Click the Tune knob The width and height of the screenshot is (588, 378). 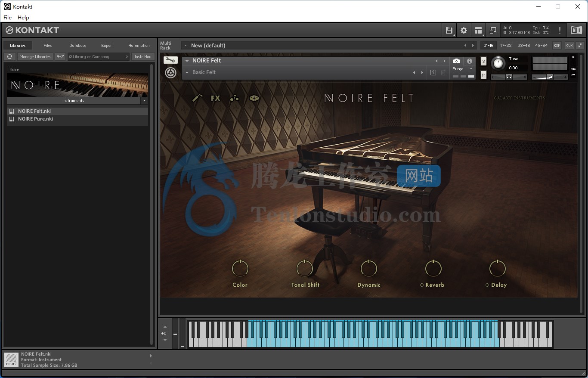click(x=498, y=63)
